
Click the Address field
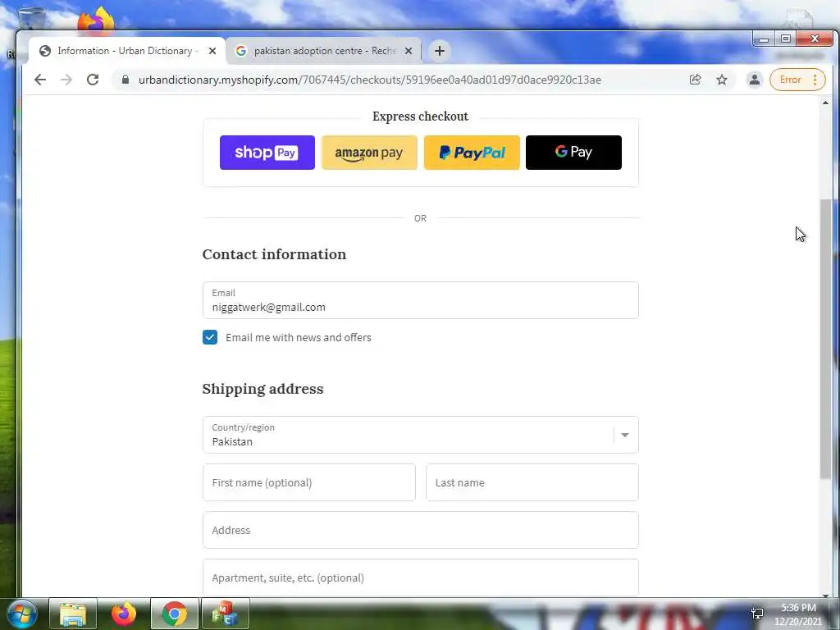(x=421, y=531)
